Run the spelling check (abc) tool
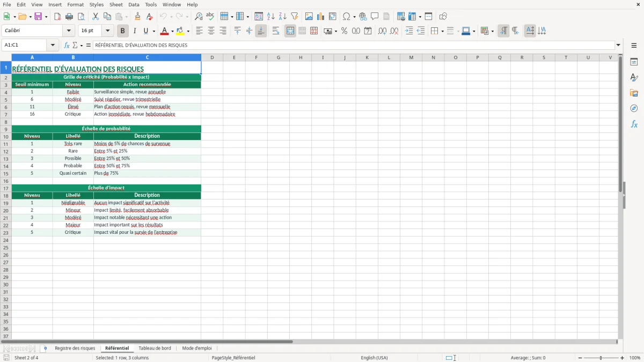 click(210, 17)
